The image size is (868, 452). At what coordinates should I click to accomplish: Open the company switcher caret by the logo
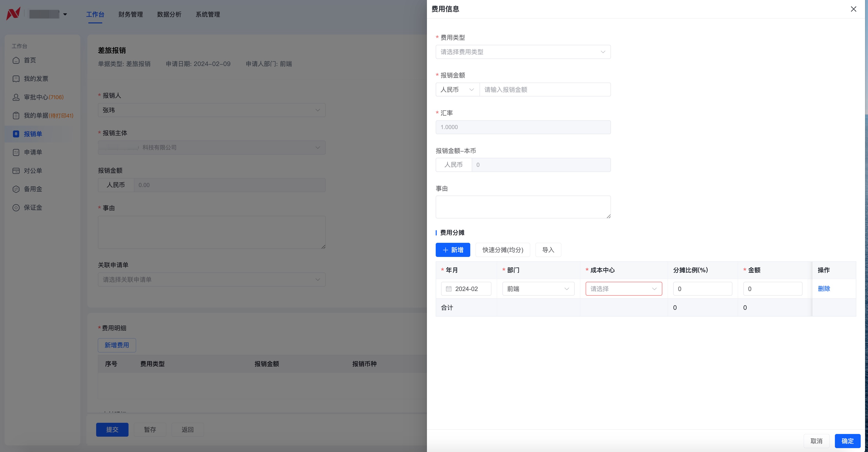[65, 14]
